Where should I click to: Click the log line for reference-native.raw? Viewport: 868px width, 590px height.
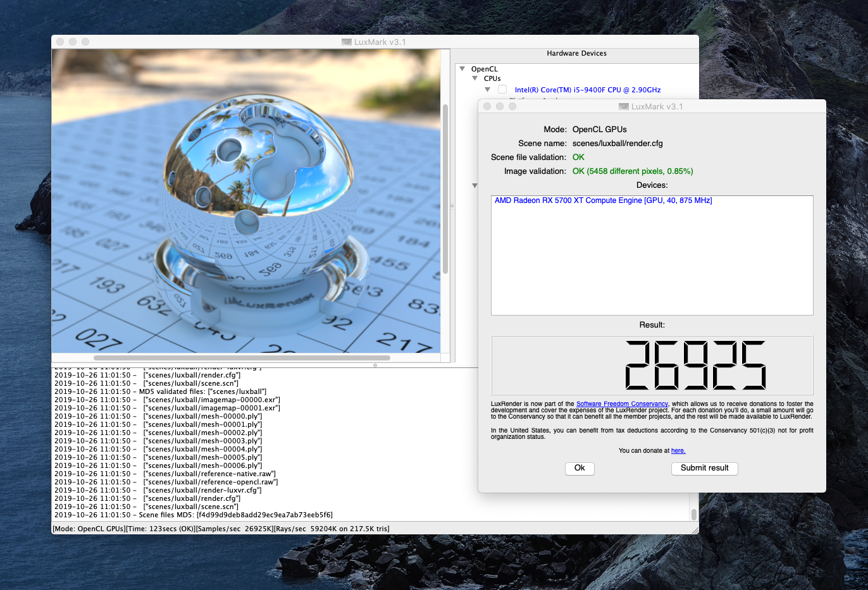tap(165, 474)
